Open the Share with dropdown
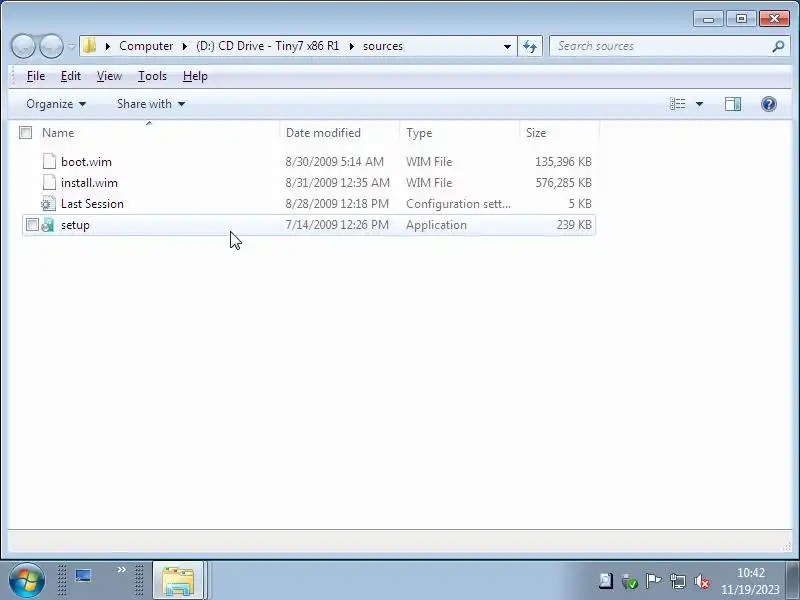 coord(151,104)
